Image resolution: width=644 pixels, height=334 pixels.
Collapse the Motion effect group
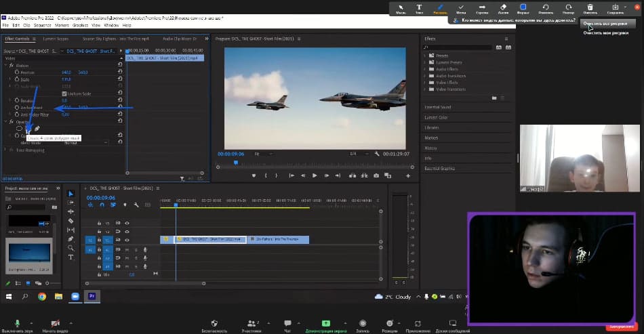tap(5, 65)
